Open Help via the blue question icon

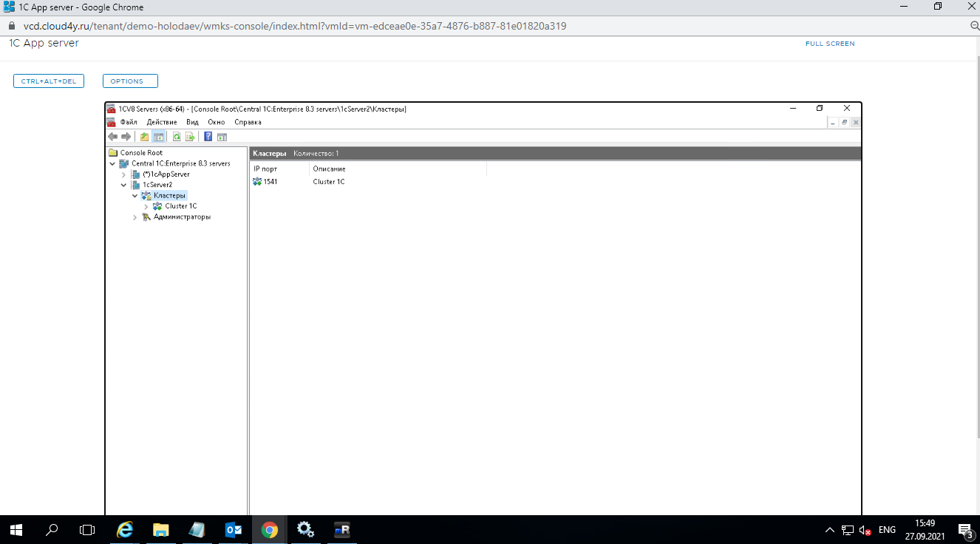click(208, 137)
